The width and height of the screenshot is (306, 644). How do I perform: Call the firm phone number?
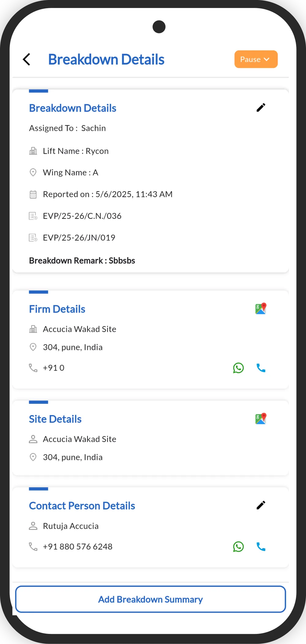[x=261, y=368]
